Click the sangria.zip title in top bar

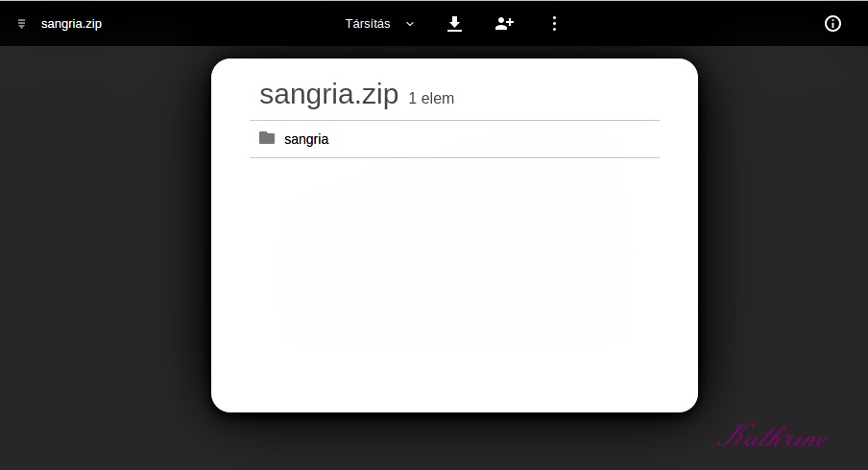coord(71,24)
